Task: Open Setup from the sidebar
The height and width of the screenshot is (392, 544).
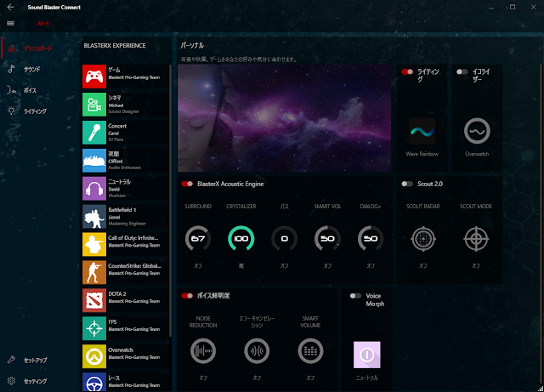Action: pyautogui.click(x=40, y=360)
